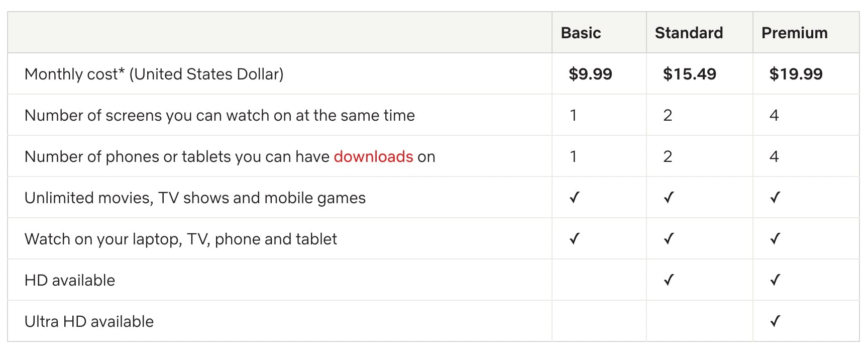This screenshot has height=351, width=868.
Task: Click Basic checkmark for watch on laptop row
Action: [x=575, y=239]
